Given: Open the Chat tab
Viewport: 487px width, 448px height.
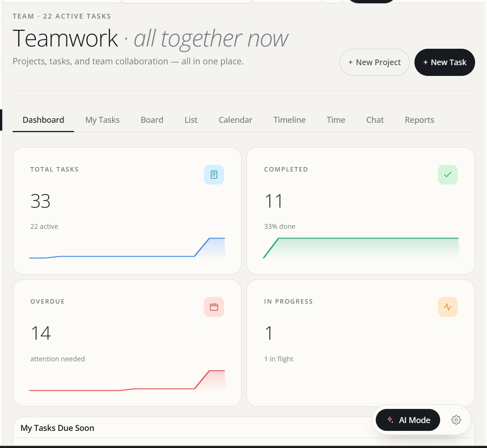Looking at the screenshot, I should pyautogui.click(x=375, y=120).
